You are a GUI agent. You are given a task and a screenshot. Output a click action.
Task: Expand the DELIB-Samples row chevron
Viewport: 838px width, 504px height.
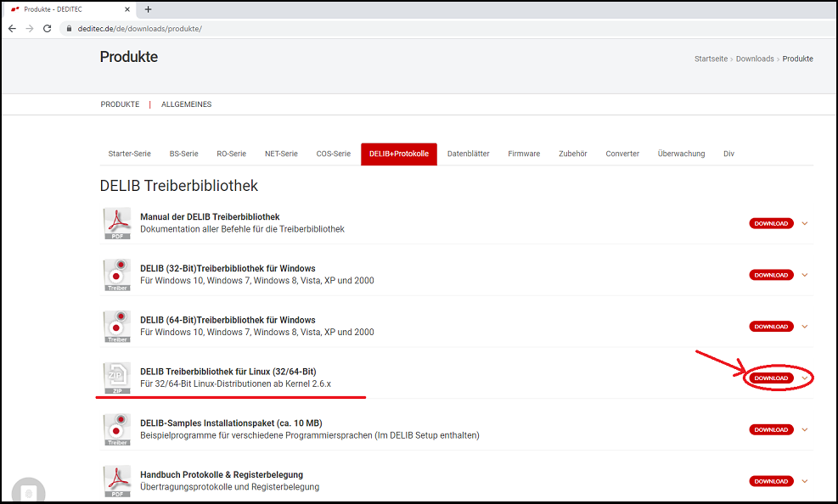pyautogui.click(x=805, y=430)
